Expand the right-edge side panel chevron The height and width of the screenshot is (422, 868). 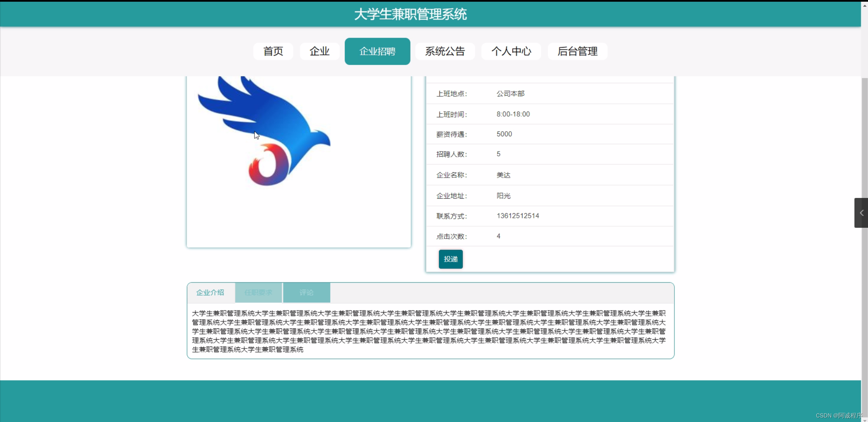click(x=861, y=213)
